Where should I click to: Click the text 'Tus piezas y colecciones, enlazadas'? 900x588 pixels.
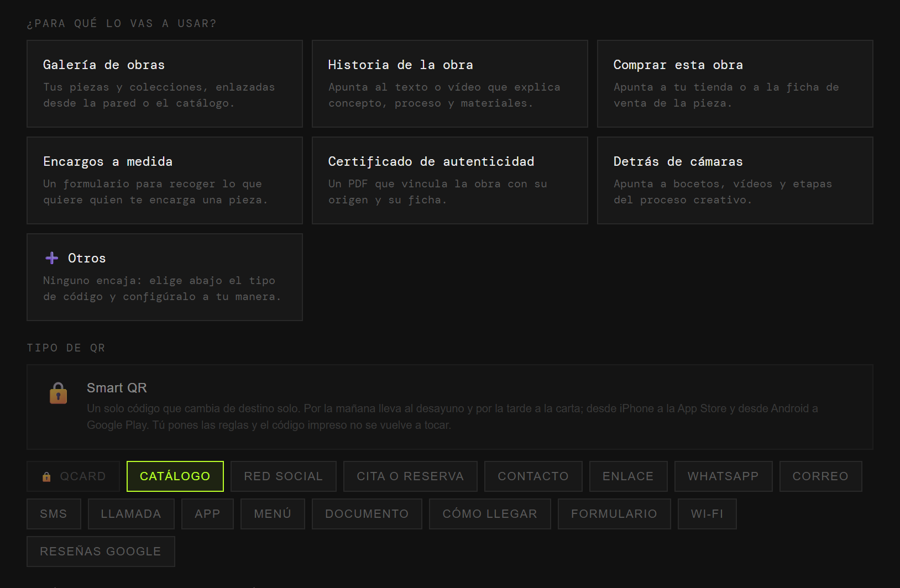point(159,87)
